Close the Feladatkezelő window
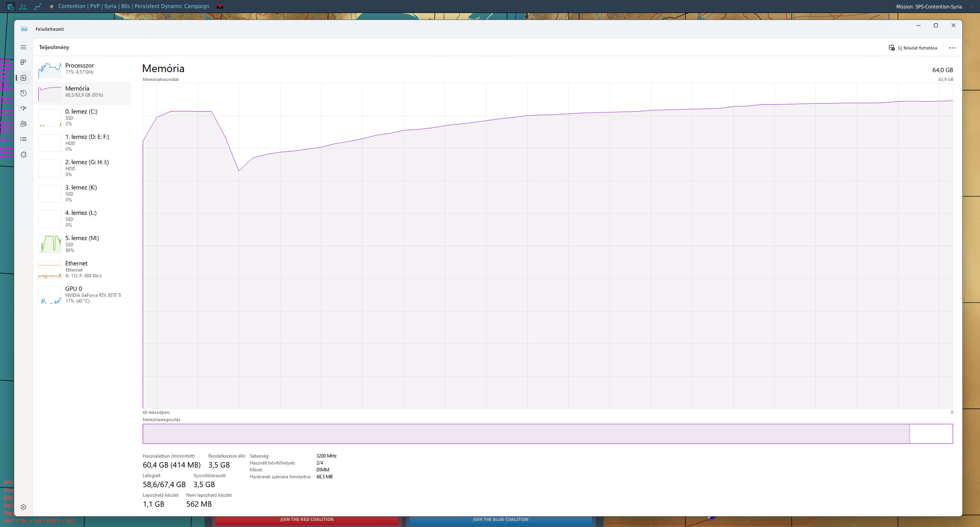 coord(953,25)
